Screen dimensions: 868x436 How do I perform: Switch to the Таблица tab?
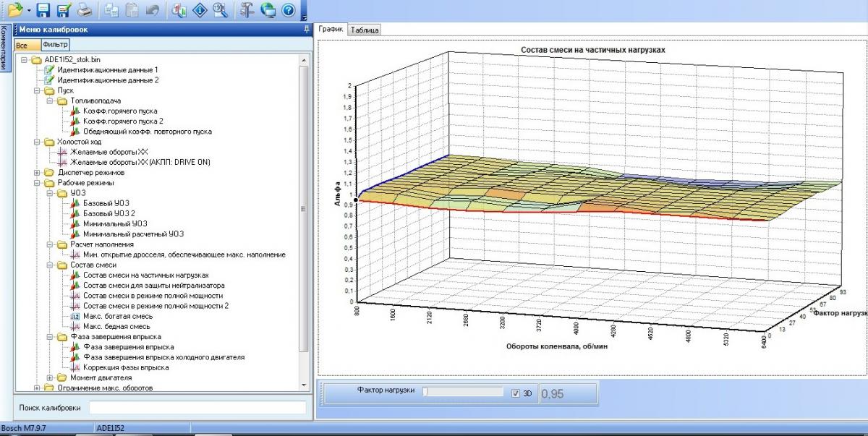(x=364, y=30)
